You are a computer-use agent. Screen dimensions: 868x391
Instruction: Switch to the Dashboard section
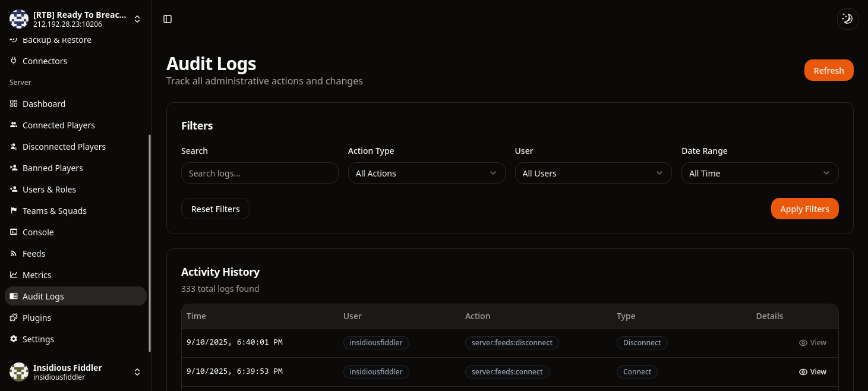tap(43, 103)
